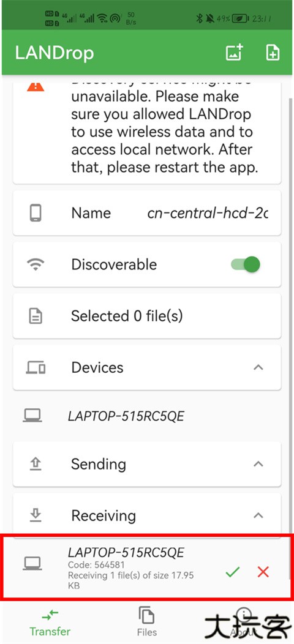Tap the add file icon in header

click(273, 53)
